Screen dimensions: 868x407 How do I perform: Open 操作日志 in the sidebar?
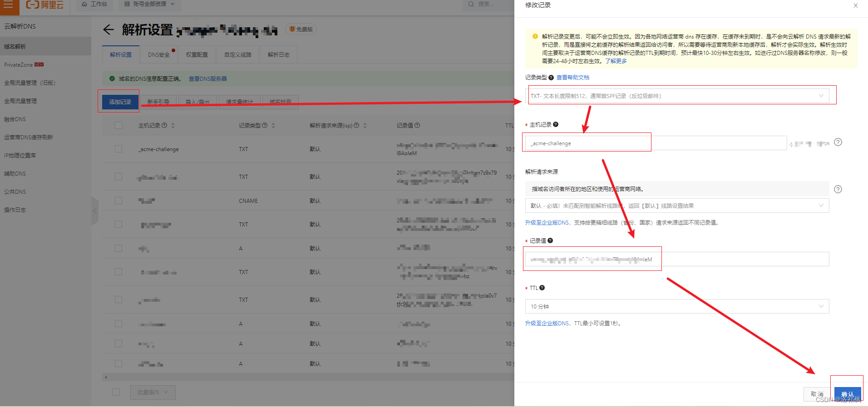click(45, 210)
